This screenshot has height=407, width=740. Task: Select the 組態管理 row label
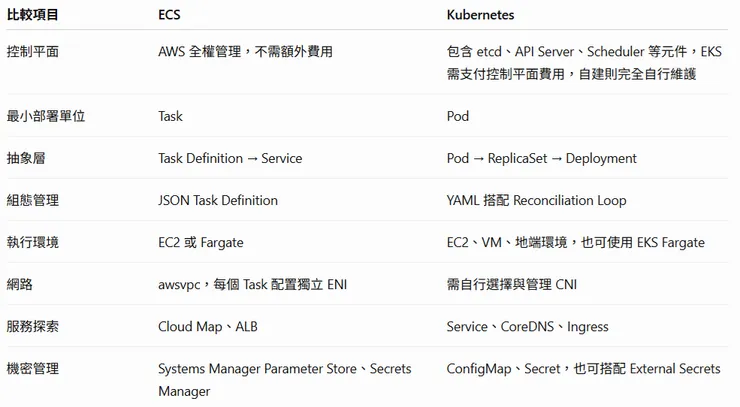pyautogui.click(x=33, y=200)
